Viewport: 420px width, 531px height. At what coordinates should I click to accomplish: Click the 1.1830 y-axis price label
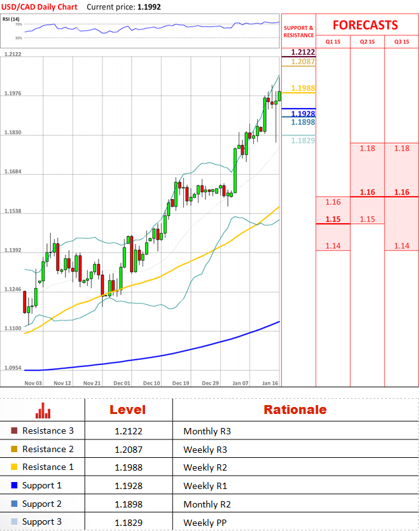pyautogui.click(x=13, y=132)
